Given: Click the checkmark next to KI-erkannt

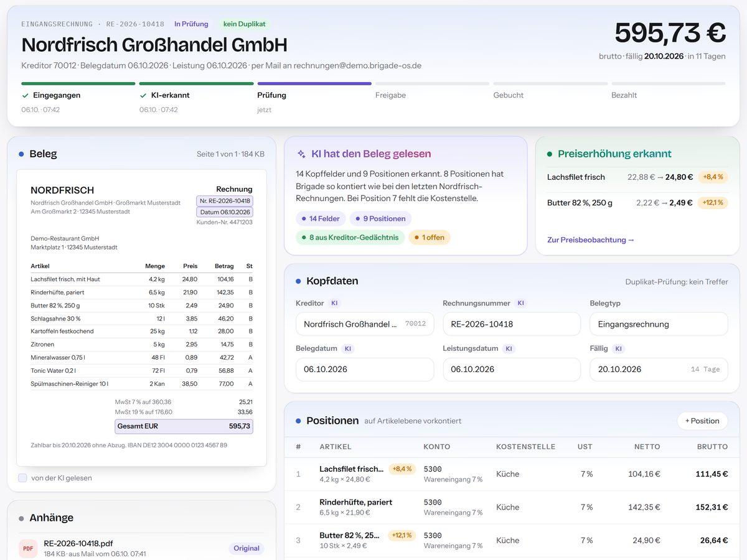Looking at the screenshot, I should (143, 95).
